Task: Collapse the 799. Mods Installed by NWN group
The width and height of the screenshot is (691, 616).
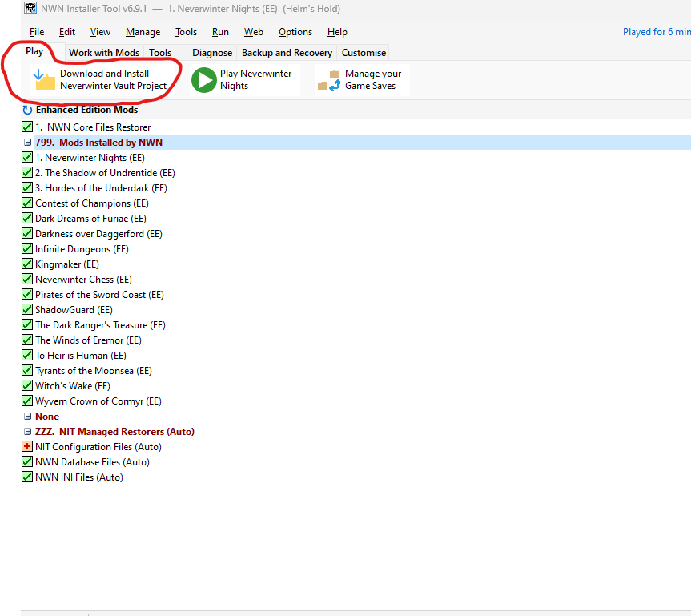Action: (27, 143)
